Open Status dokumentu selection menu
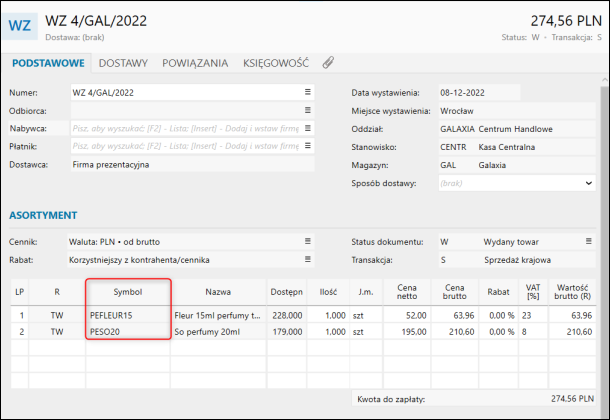 coord(589,242)
